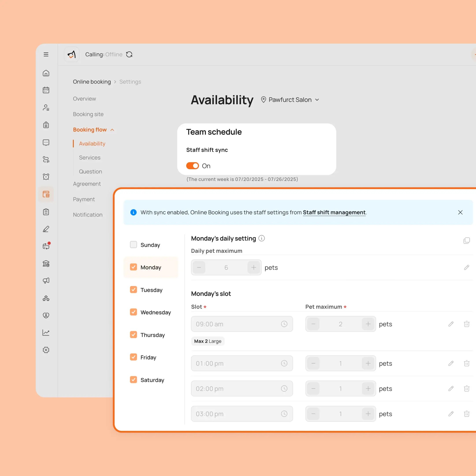476x476 pixels.
Task: Open the heart loyalty sidebar icon
Action: point(46,315)
